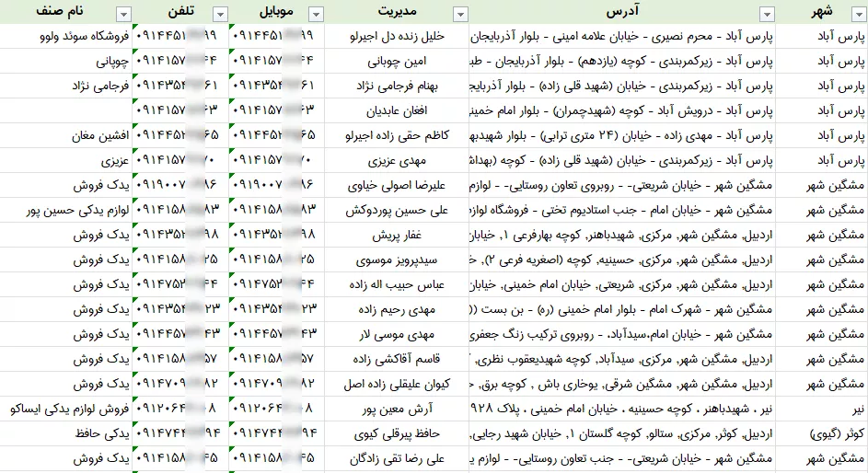Select the cell سیدپرویز موسوی
The width and height of the screenshot is (868, 473).
click(397, 260)
